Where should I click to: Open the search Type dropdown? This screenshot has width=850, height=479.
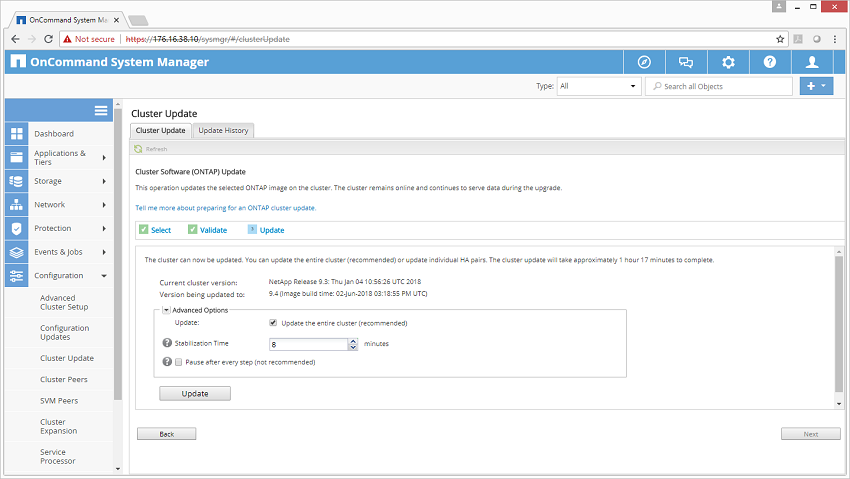pyautogui.click(x=598, y=87)
